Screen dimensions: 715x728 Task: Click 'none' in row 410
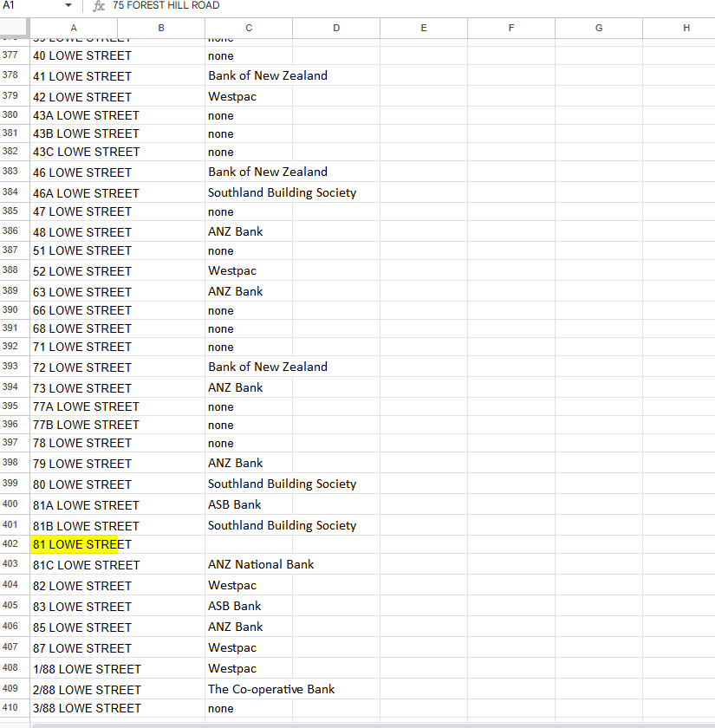[x=220, y=709]
